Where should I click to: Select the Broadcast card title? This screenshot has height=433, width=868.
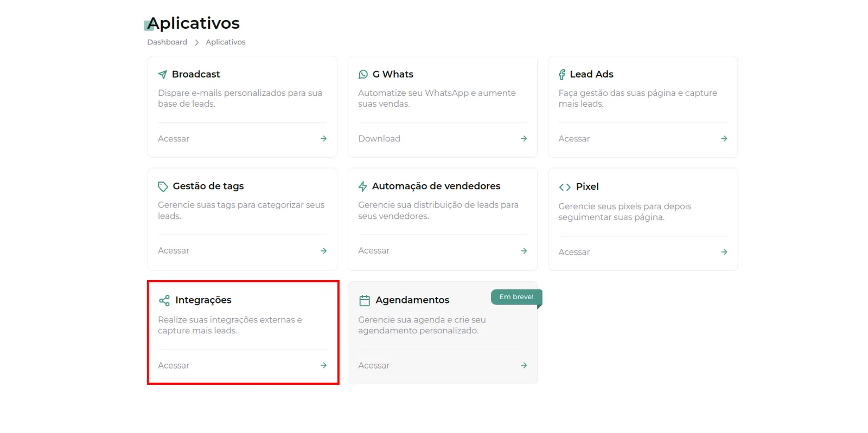(x=196, y=74)
